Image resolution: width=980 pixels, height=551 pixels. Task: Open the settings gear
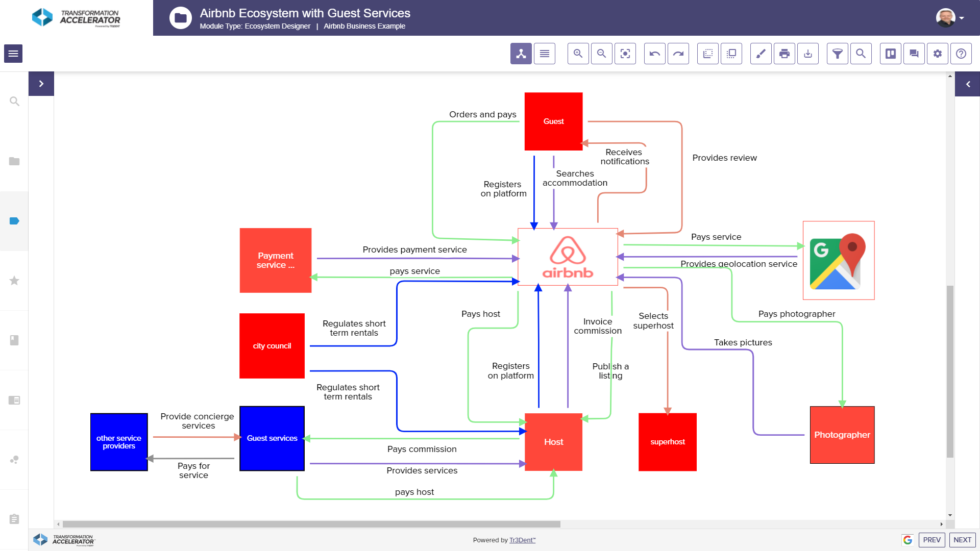click(937, 54)
